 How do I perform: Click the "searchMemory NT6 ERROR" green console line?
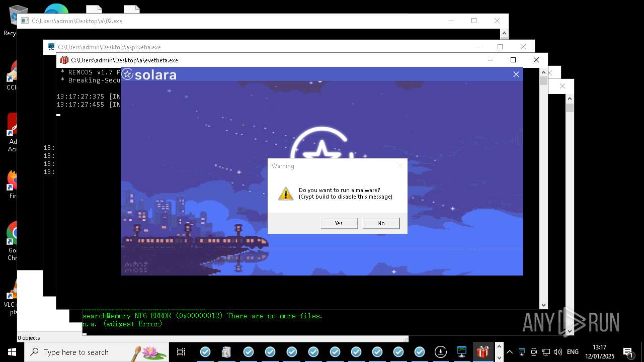202,316
